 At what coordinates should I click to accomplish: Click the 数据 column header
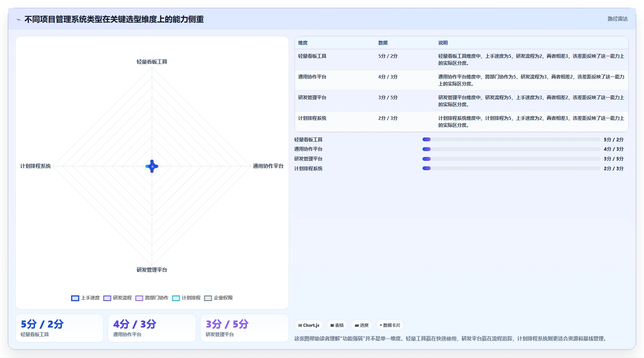pyautogui.click(x=383, y=43)
